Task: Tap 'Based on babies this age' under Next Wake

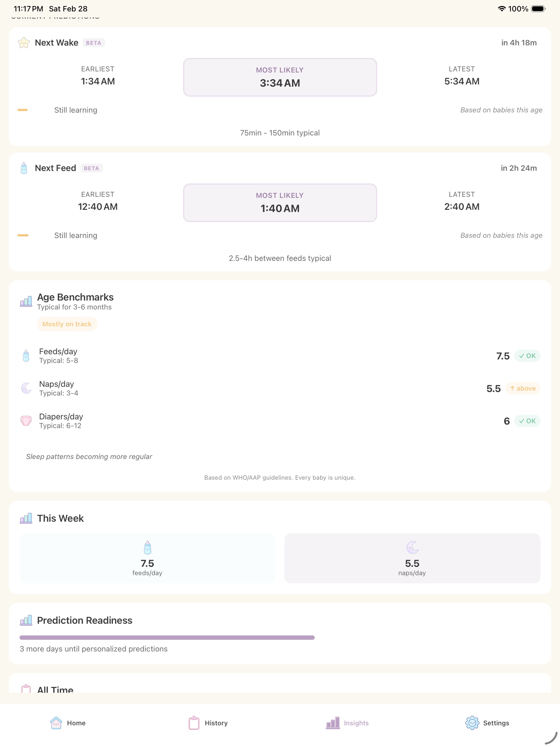Action: pos(501,110)
